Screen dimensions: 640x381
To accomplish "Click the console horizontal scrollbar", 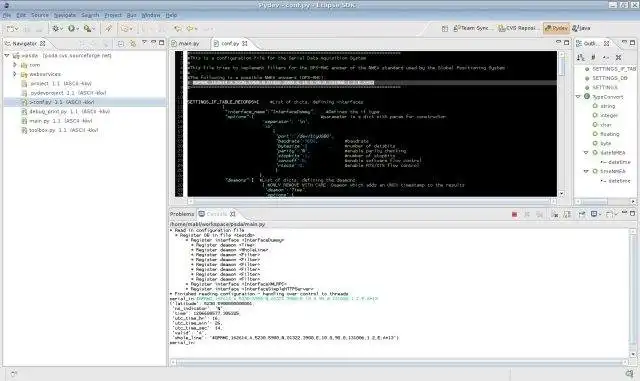I will click(x=399, y=362).
